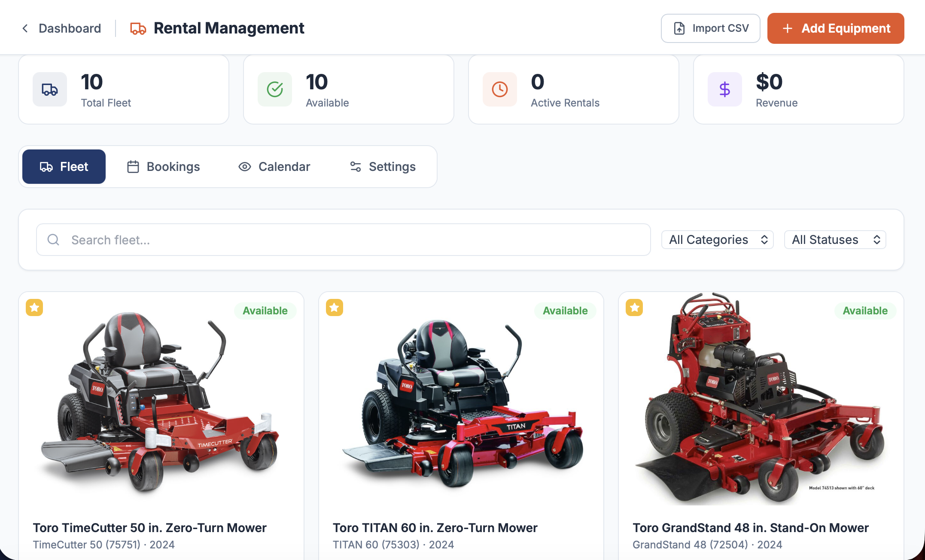
Task: Click the green checkmark icon on Available card
Action: pos(275,89)
